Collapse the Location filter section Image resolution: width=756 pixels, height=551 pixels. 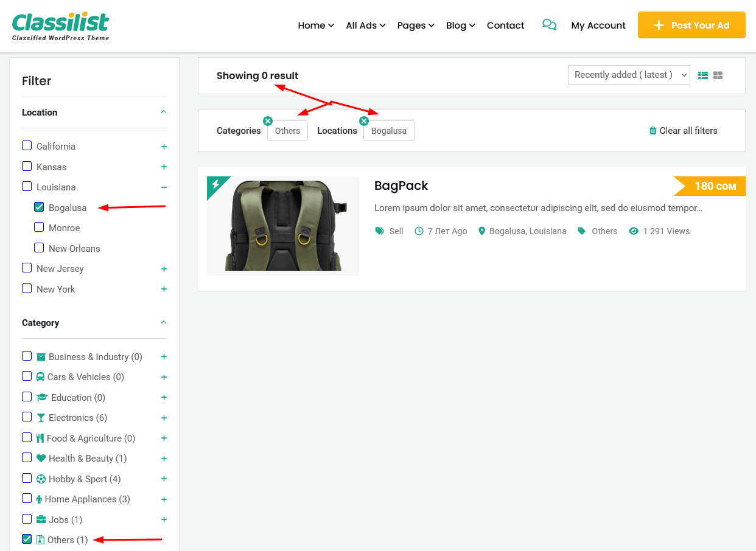tap(164, 113)
